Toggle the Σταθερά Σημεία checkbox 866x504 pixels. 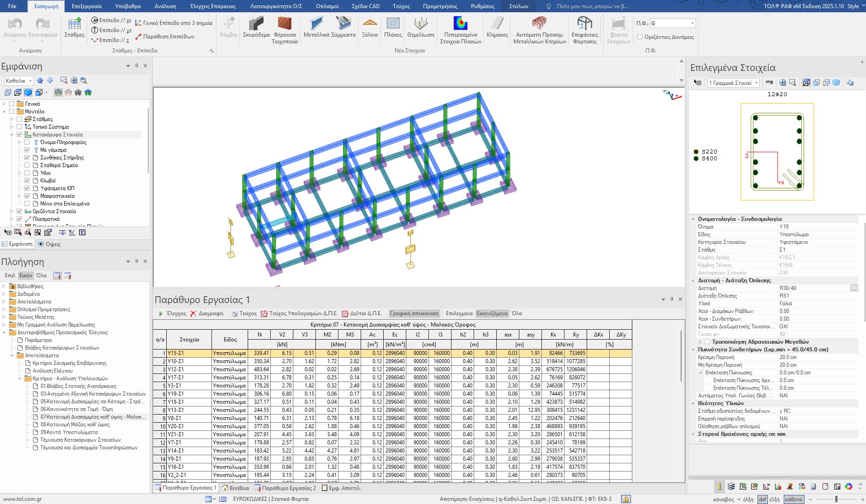click(27, 165)
